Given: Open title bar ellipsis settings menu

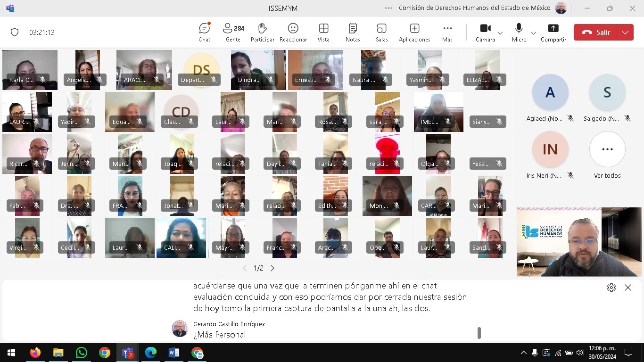Looking at the screenshot, I should pyautogui.click(x=388, y=8).
